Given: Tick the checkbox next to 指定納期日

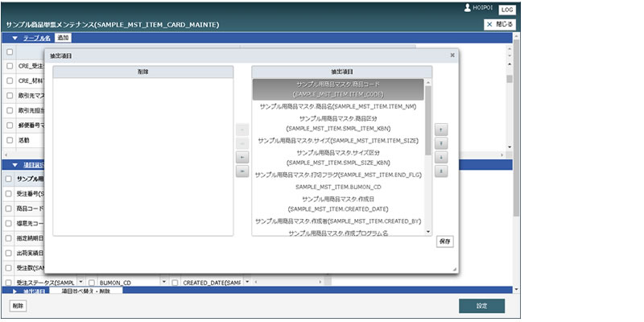Looking at the screenshot, I should 8,237.
